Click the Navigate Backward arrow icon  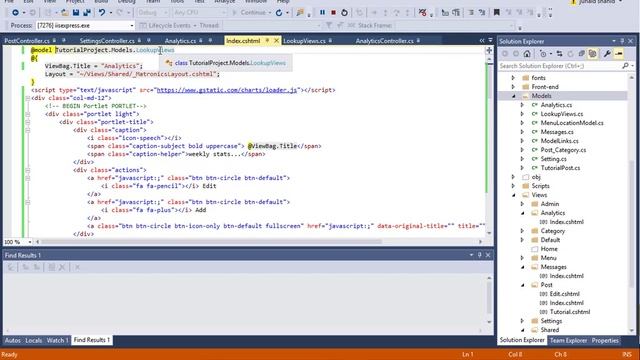tap(15, 13)
